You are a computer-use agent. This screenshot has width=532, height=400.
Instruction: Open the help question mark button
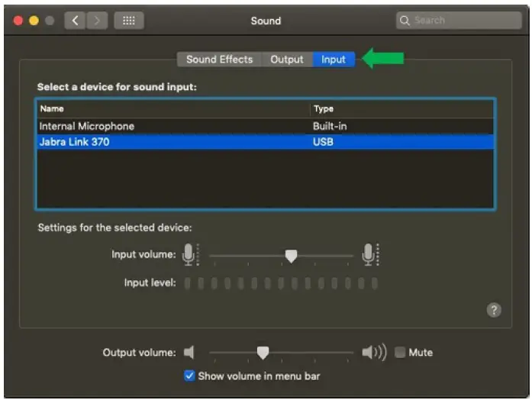tap(494, 310)
